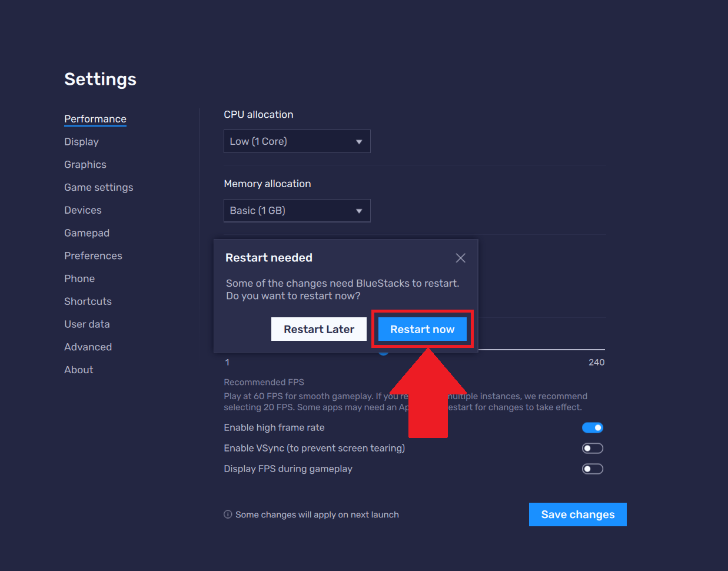
Task: Enable the VSync toggle
Action: 592,449
